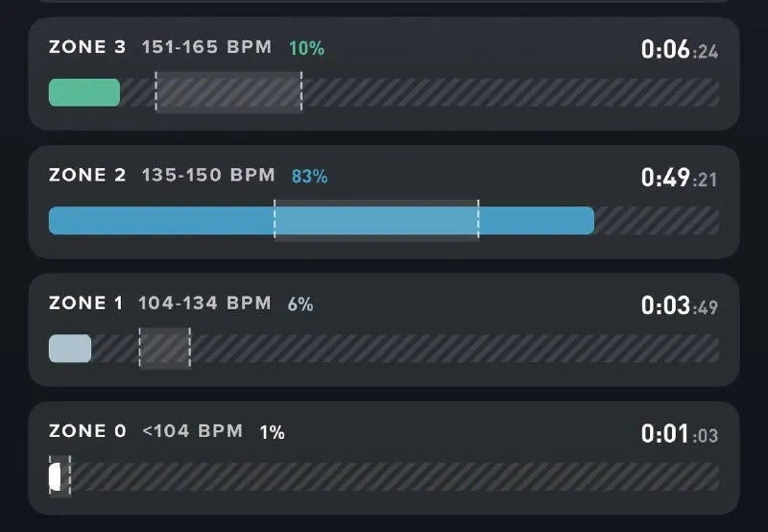Click the 0:03:49 time in Zone 1
Viewport: 768px width, 532px height.
[x=680, y=305]
